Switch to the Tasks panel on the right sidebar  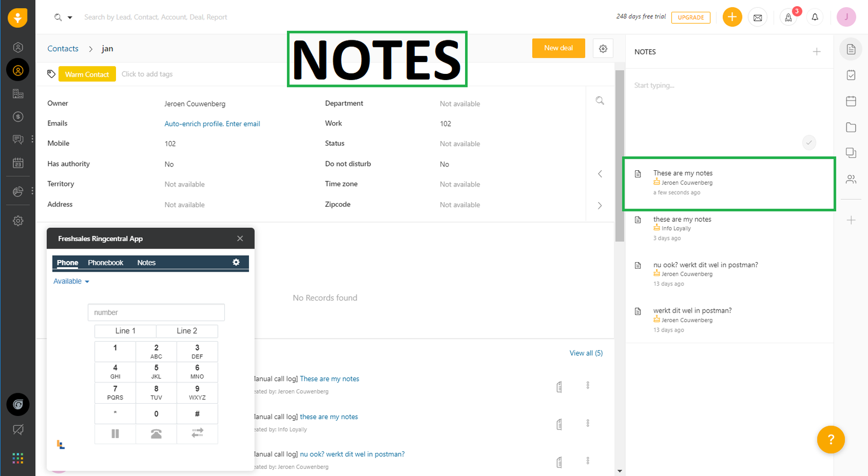tap(851, 74)
